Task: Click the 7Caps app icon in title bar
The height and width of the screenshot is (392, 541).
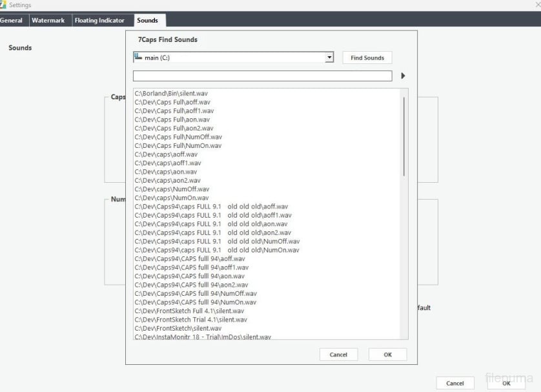Action: click(3, 5)
